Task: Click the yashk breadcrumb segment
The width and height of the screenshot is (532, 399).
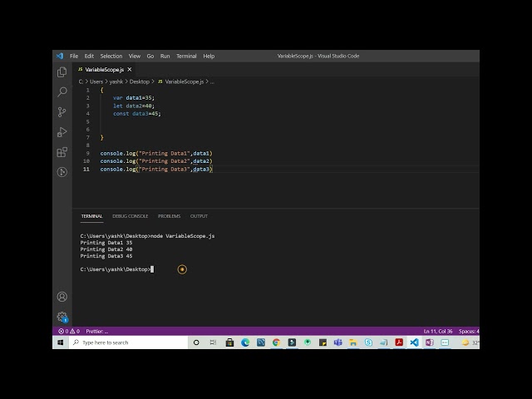Action: click(x=116, y=81)
